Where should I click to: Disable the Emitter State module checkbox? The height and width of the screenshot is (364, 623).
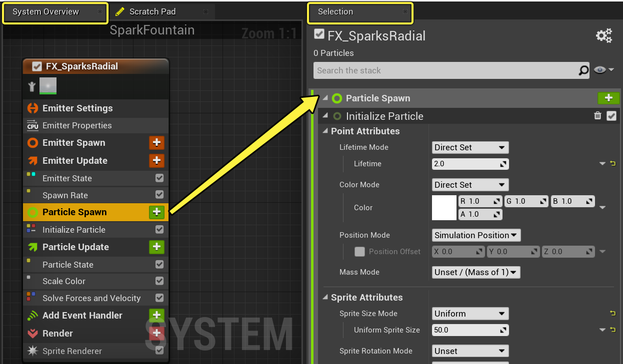[x=159, y=178]
